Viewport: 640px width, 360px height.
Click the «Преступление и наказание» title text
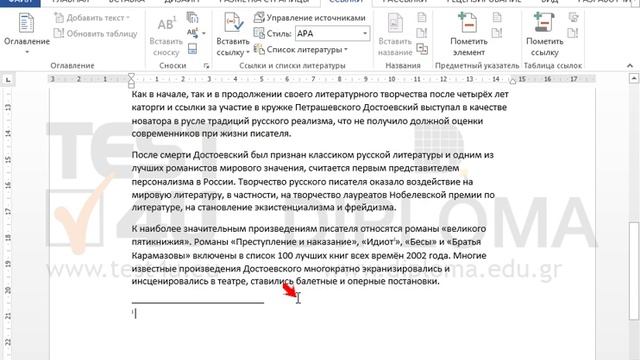294,242
